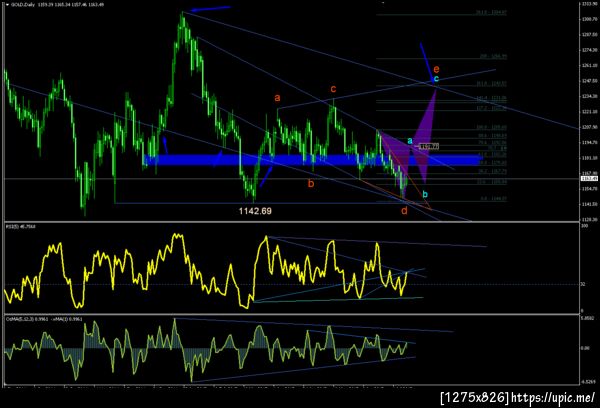Click the orange wave label 'd'

[x=404, y=210]
